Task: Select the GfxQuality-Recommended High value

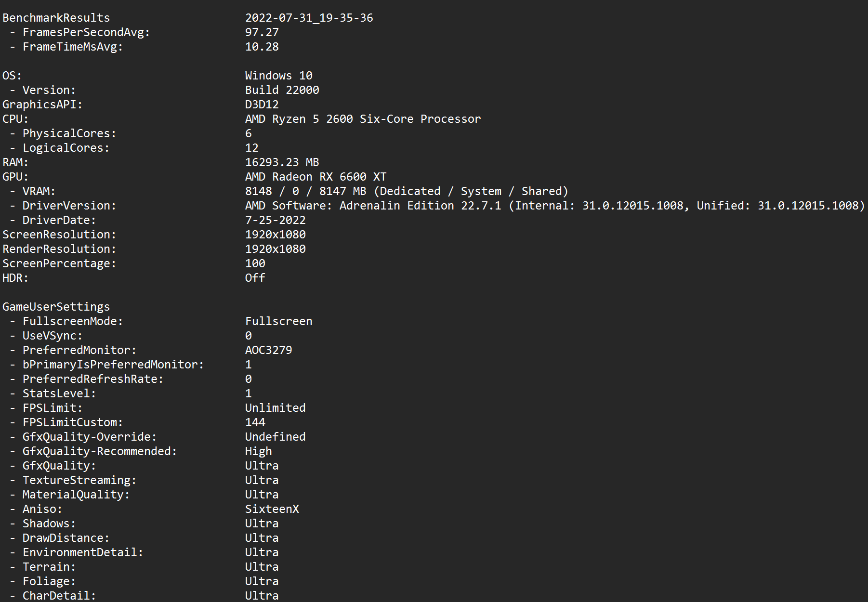Action: [x=258, y=451]
